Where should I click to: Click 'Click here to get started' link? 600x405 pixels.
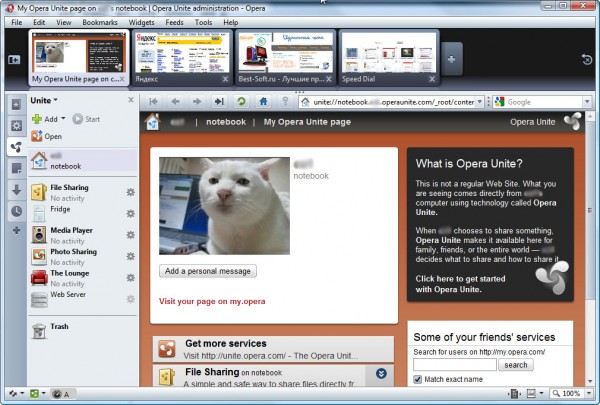[x=460, y=284]
